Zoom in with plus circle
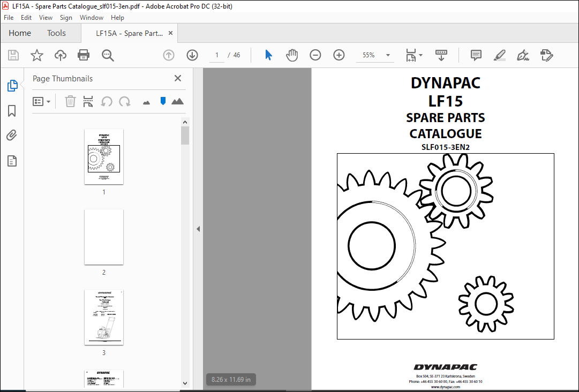Image resolution: width=579 pixels, height=392 pixels. tap(339, 55)
